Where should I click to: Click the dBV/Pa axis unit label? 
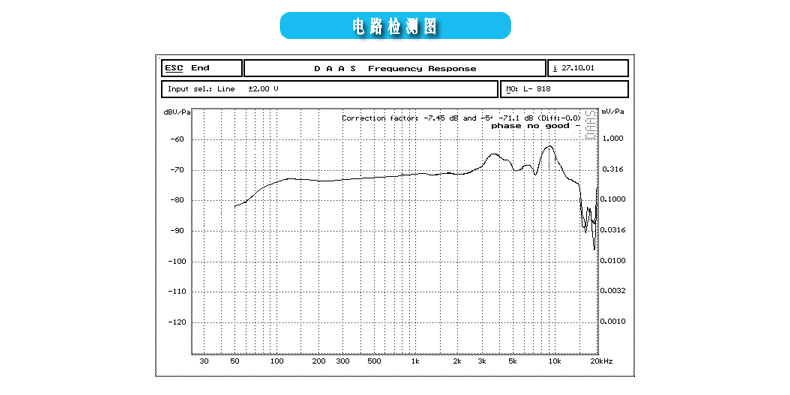coord(177,112)
